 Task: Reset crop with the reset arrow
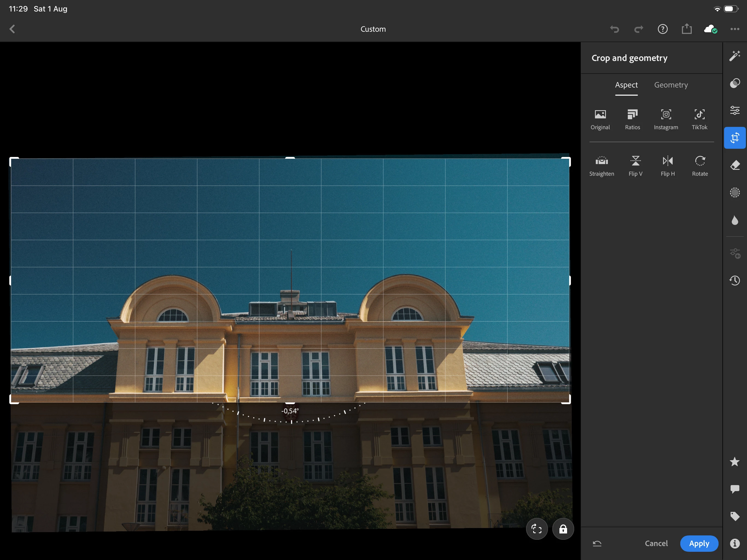(x=597, y=543)
